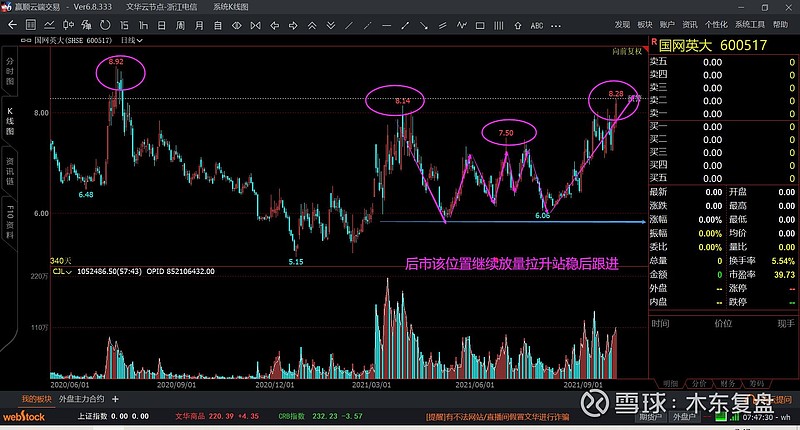Select the downward arrow line tool
This screenshot has width=800, height=430.
pos(424,25)
